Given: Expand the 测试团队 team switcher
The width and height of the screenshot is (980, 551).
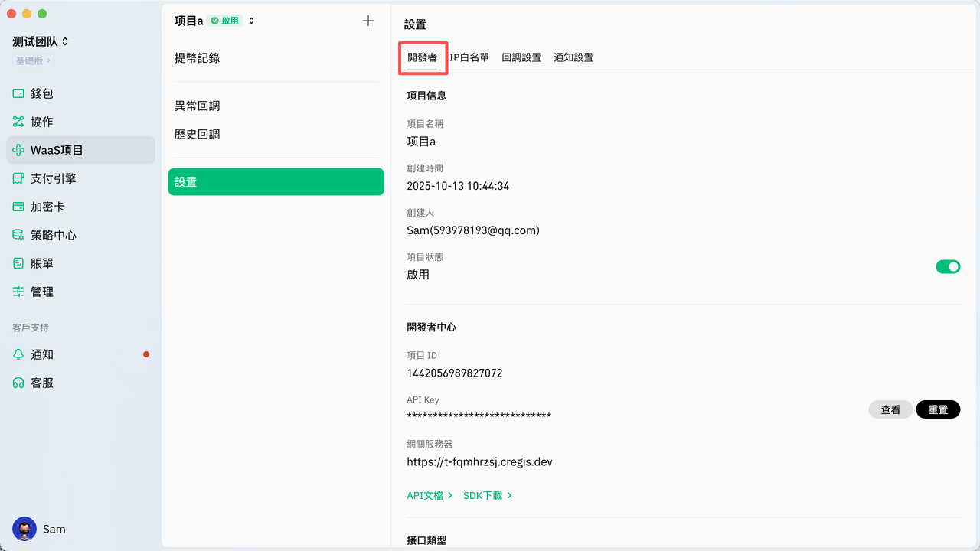Looking at the screenshot, I should tap(41, 41).
